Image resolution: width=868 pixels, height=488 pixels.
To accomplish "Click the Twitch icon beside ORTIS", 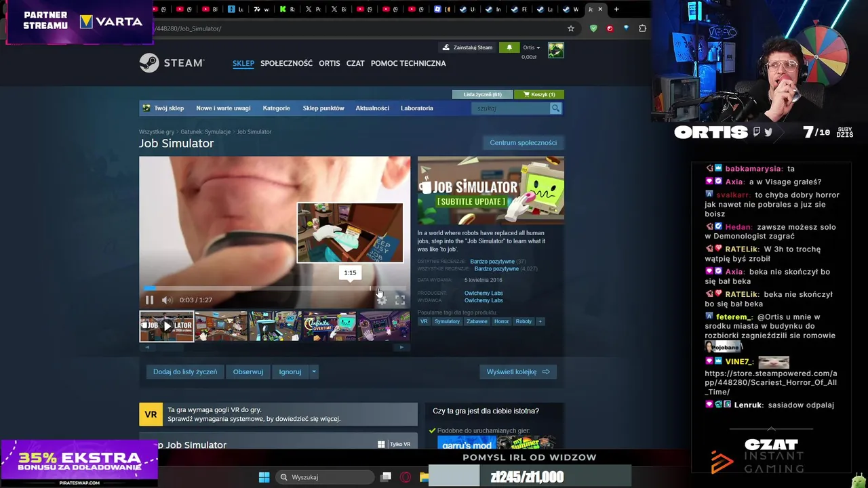I will tap(757, 132).
